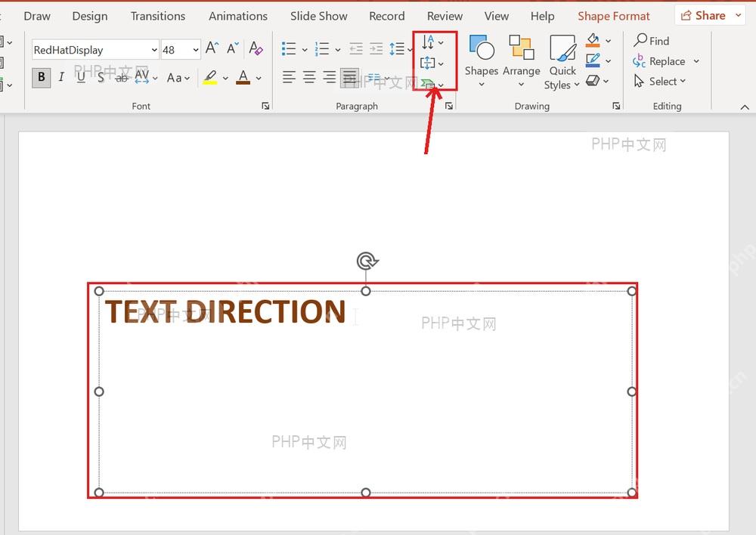Toggle Underline formatting
Image resolution: width=756 pixels, height=535 pixels.
81,77
